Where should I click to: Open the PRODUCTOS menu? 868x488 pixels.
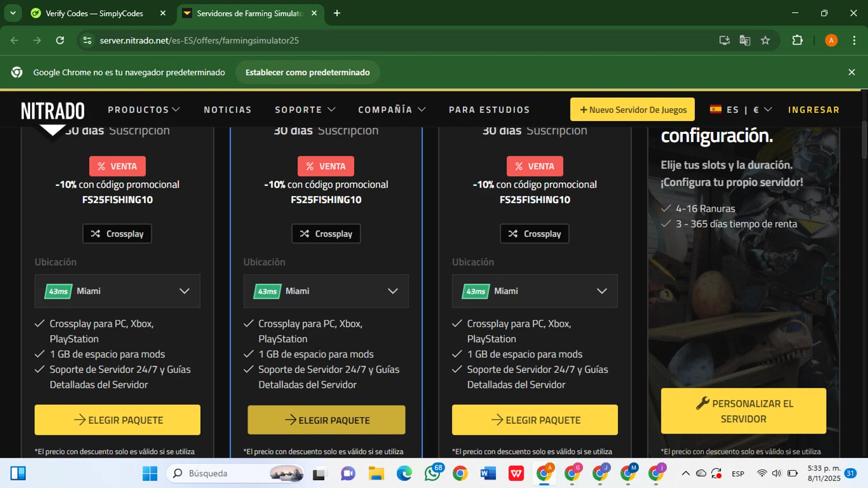coord(144,110)
